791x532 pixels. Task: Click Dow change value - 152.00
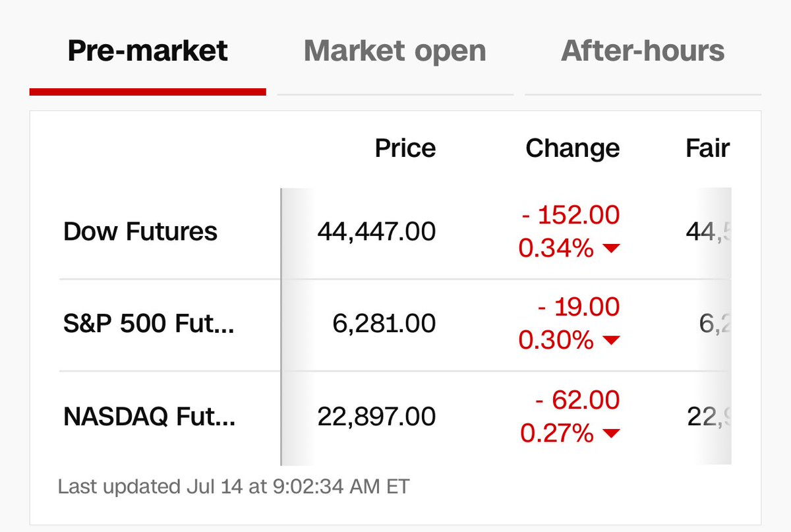[x=570, y=215]
